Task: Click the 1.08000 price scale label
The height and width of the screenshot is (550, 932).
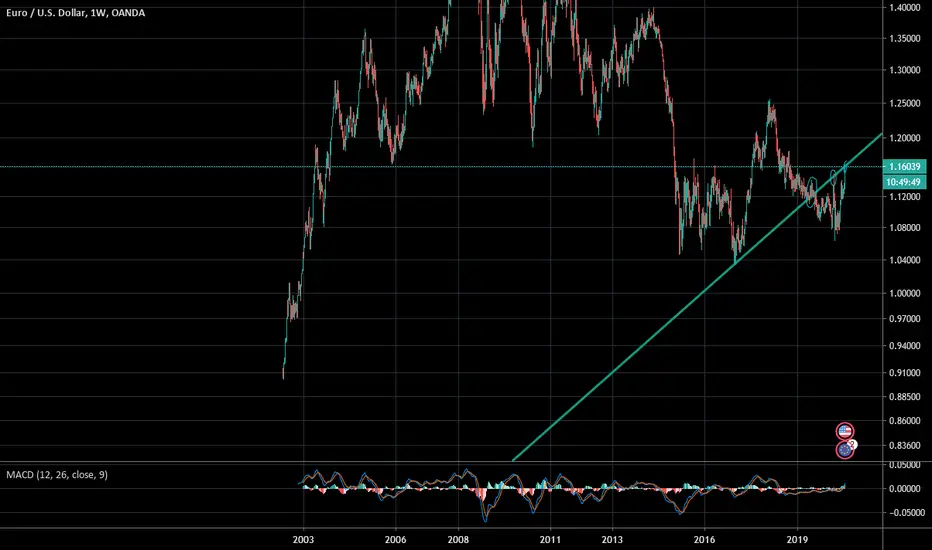Action: point(905,228)
